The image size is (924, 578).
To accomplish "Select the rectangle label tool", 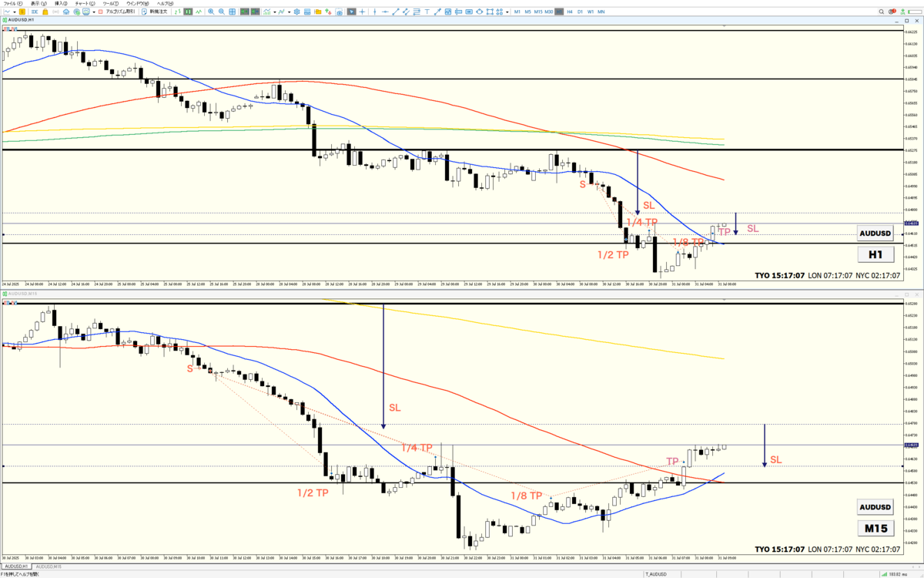I will [469, 12].
